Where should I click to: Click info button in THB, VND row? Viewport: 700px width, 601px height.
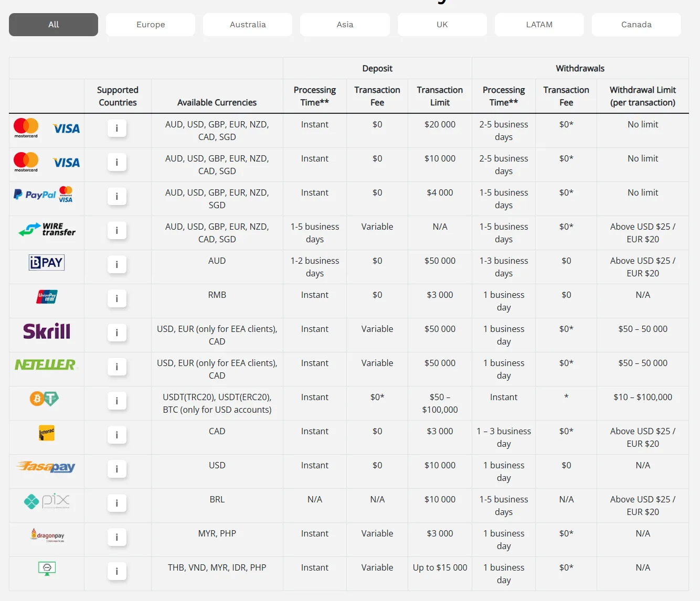(x=117, y=572)
